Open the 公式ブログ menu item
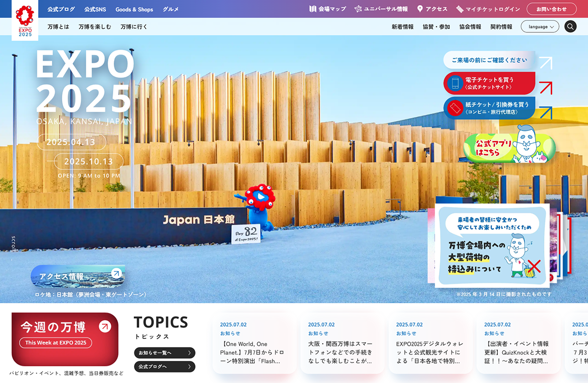Screen dimensions: 588x383 [61, 9]
